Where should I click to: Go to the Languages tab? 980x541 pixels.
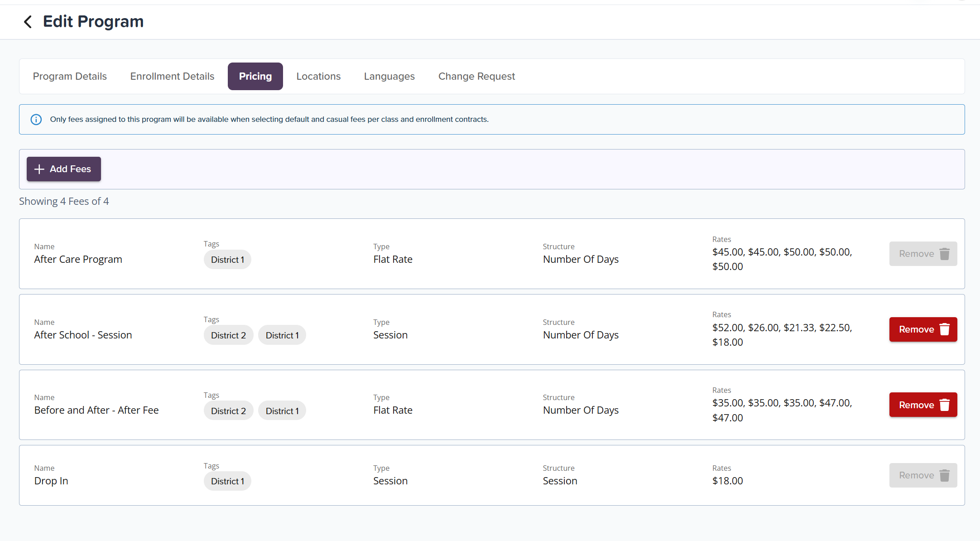tap(389, 76)
